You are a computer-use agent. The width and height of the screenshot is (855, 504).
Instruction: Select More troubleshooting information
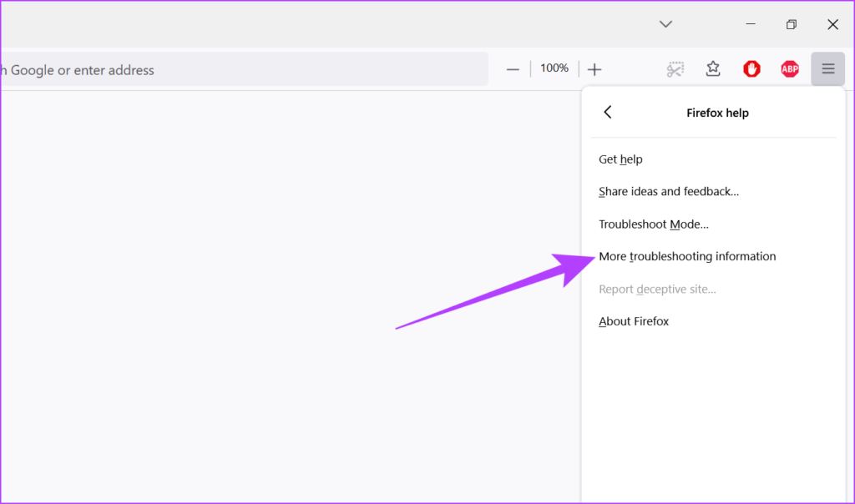point(687,256)
